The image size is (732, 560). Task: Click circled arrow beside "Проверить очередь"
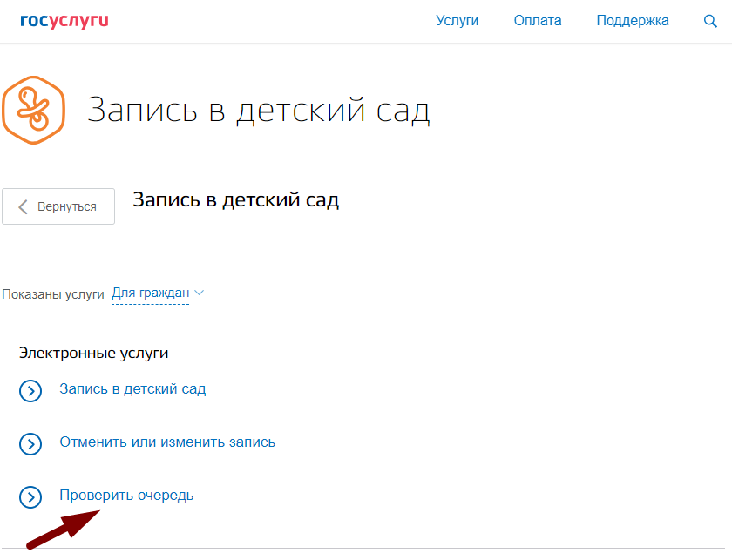(x=30, y=497)
